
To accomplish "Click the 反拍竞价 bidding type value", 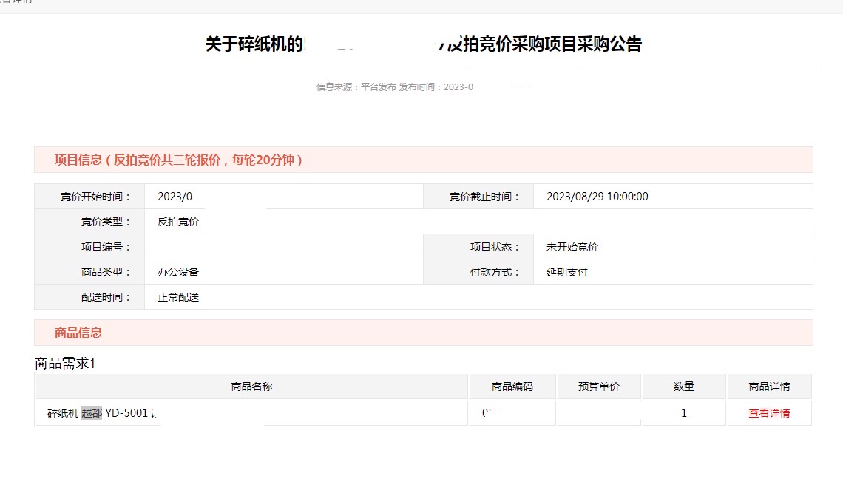I will (178, 222).
